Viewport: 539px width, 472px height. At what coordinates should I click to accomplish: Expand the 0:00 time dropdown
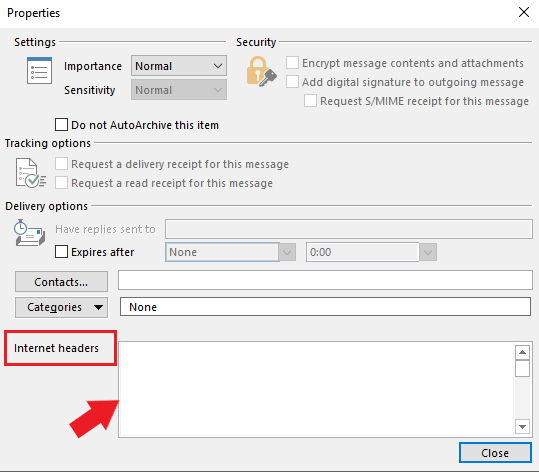point(428,252)
